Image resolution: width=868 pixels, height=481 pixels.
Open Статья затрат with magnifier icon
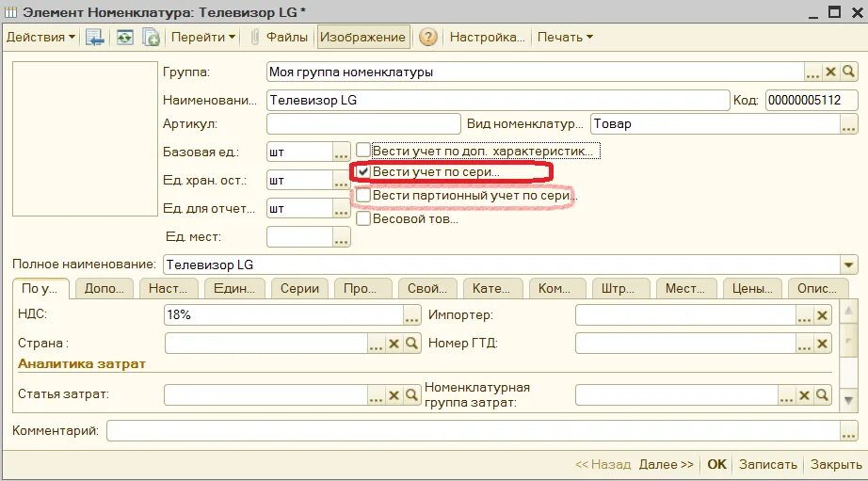(x=411, y=395)
